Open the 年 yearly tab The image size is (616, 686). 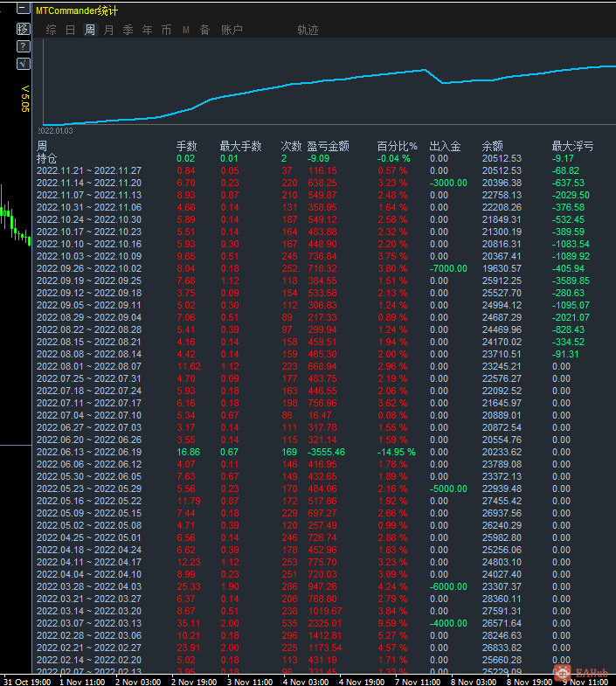[148, 30]
